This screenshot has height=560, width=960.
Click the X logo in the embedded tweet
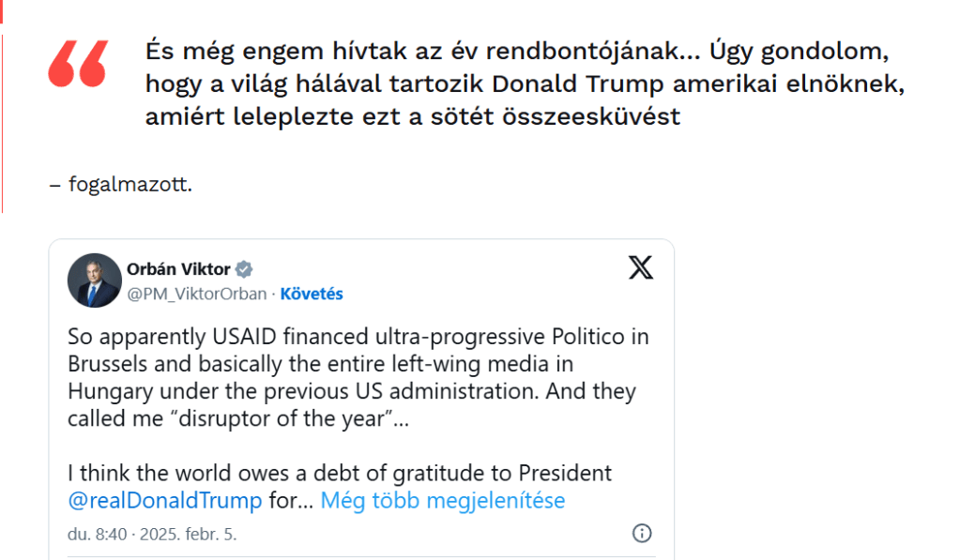coord(641,269)
